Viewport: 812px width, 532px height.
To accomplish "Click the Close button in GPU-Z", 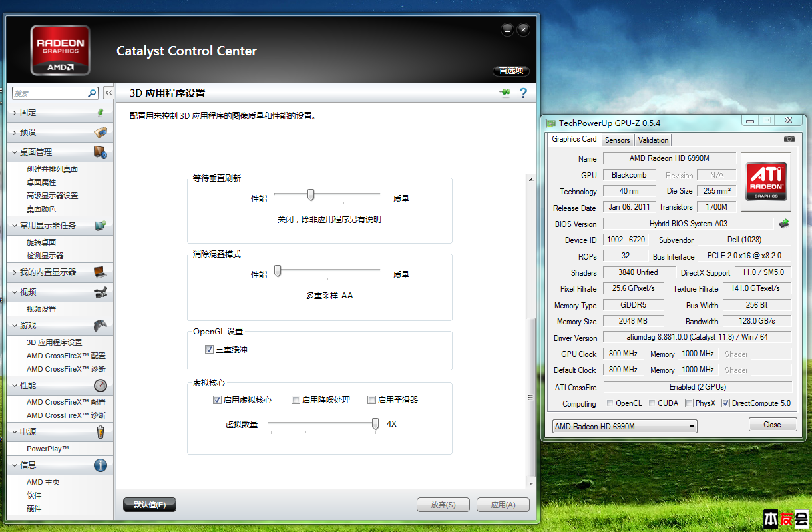I will point(772,425).
